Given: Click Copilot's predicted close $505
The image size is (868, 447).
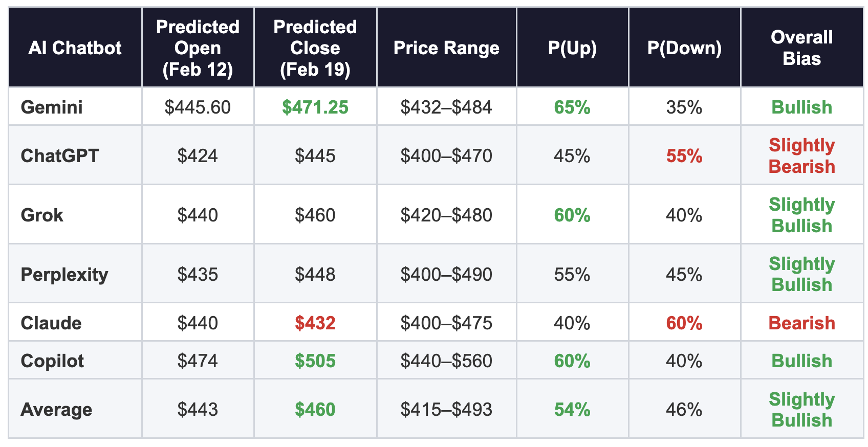Looking at the screenshot, I should [315, 361].
